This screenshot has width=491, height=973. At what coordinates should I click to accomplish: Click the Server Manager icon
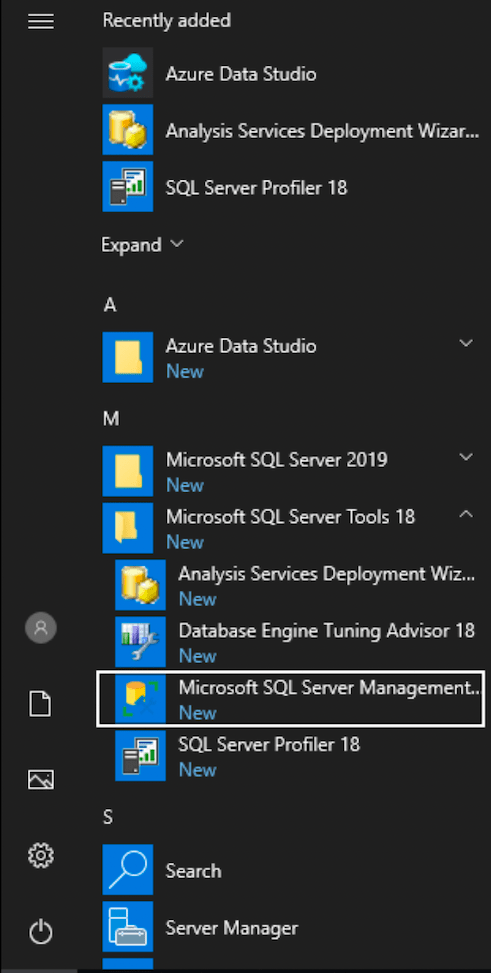click(128, 927)
